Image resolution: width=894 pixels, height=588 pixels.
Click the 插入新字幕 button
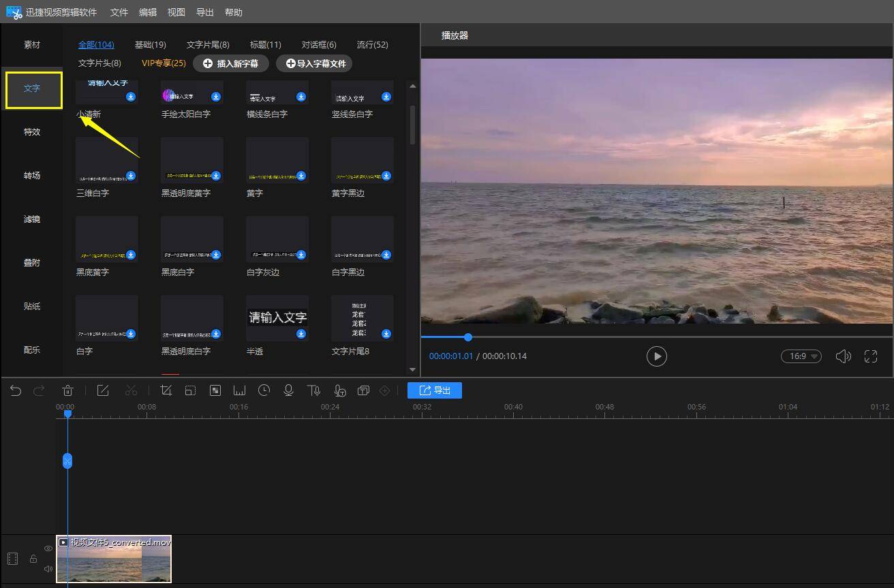tap(231, 63)
